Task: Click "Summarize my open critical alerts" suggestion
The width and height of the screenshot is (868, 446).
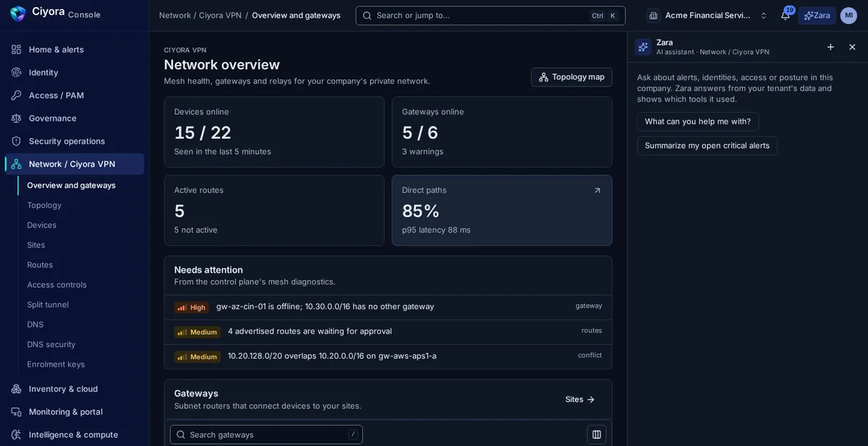Action: coord(707,146)
